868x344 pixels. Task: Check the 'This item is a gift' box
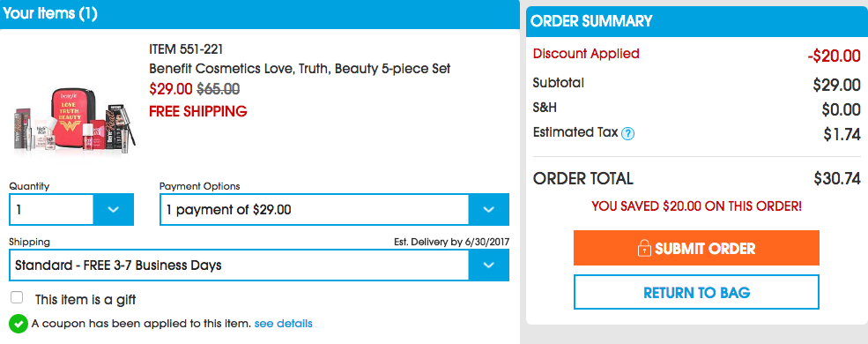click(x=17, y=298)
